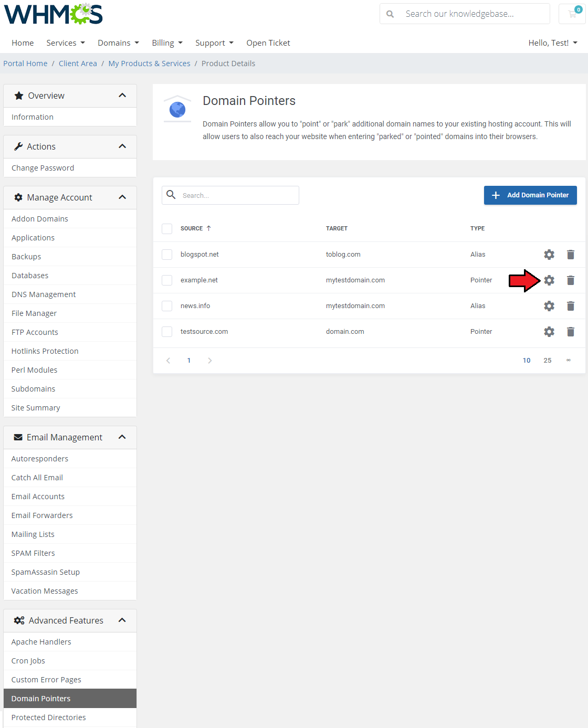Delete the news.info domain pointer
Viewport: 588px width, 728px height.
[571, 306]
